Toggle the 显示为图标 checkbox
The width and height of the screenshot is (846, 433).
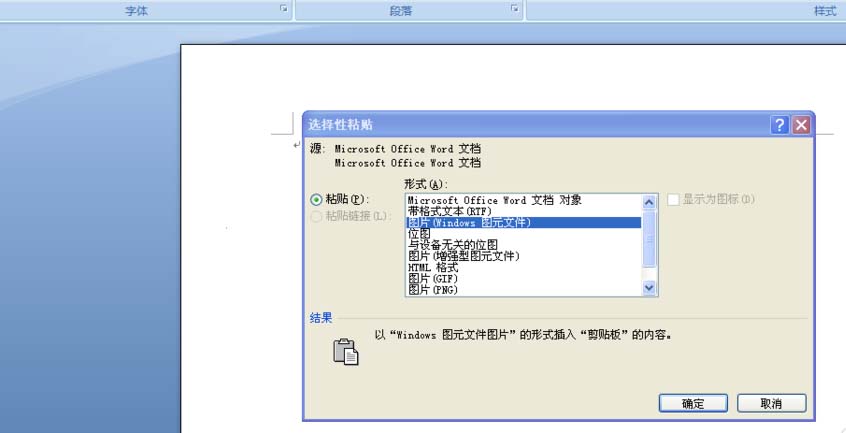(673, 200)
